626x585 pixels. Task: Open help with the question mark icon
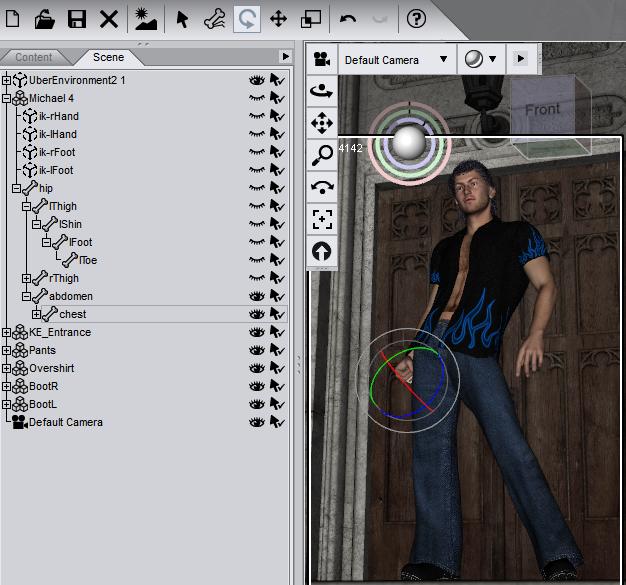pos(416,19)
